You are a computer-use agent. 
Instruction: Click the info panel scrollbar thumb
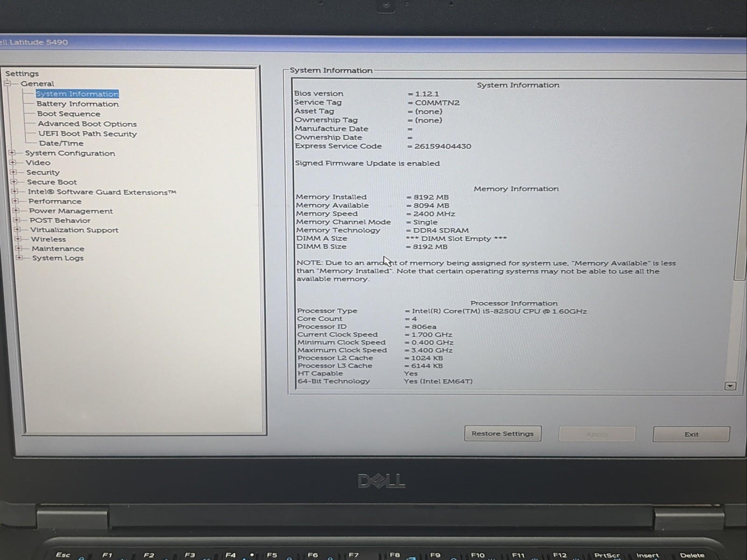pyautogui.click(x=740, y=182)
